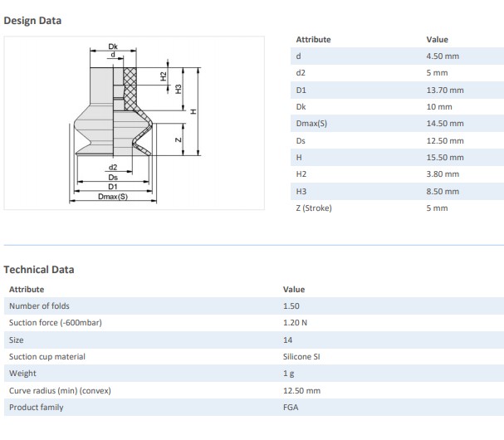Click the Design Data section heading

pyautogui.click(x=32, y=21)
